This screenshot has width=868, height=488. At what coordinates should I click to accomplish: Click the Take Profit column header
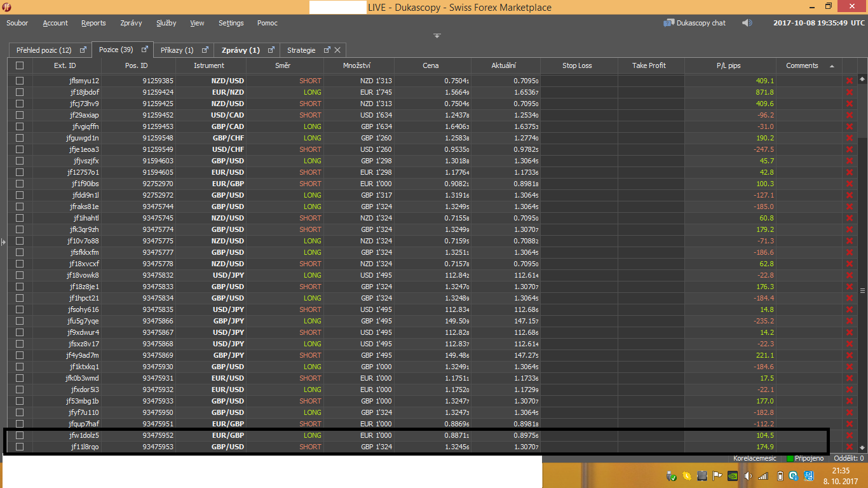[x=651, y=65]
